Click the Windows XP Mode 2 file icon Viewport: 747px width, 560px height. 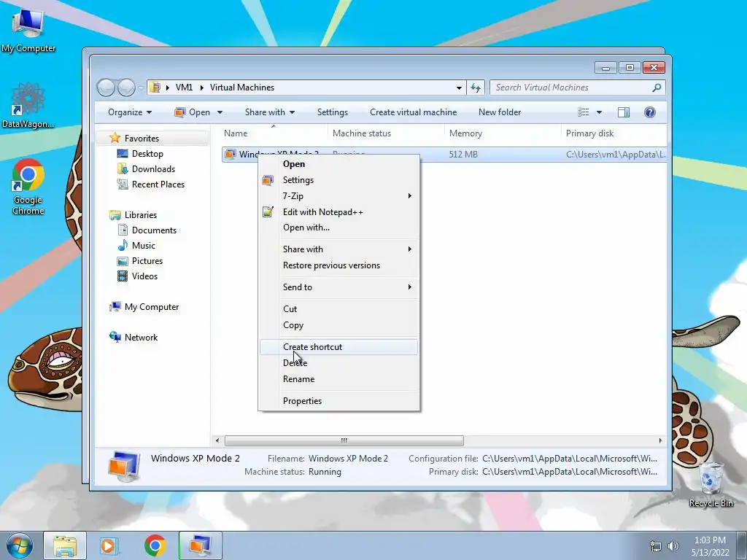click(230, 155)
